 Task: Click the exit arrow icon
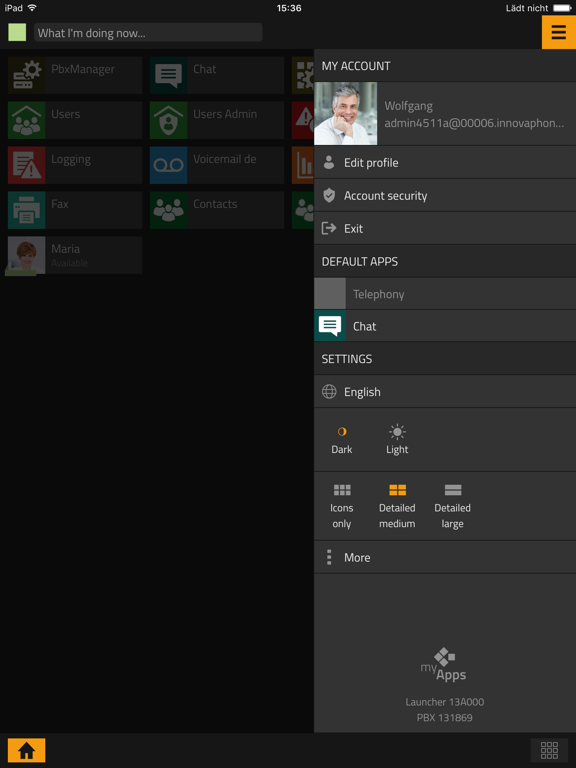pos(329,228)
